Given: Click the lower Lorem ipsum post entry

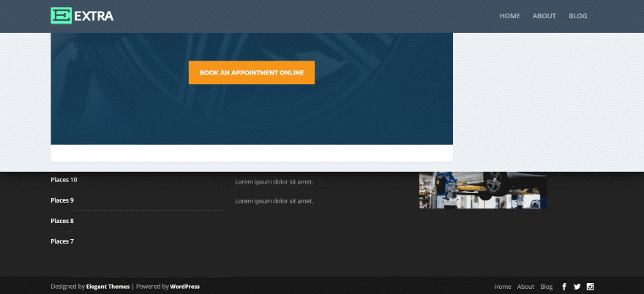Looking at the screenshot, I should (274, 201).
